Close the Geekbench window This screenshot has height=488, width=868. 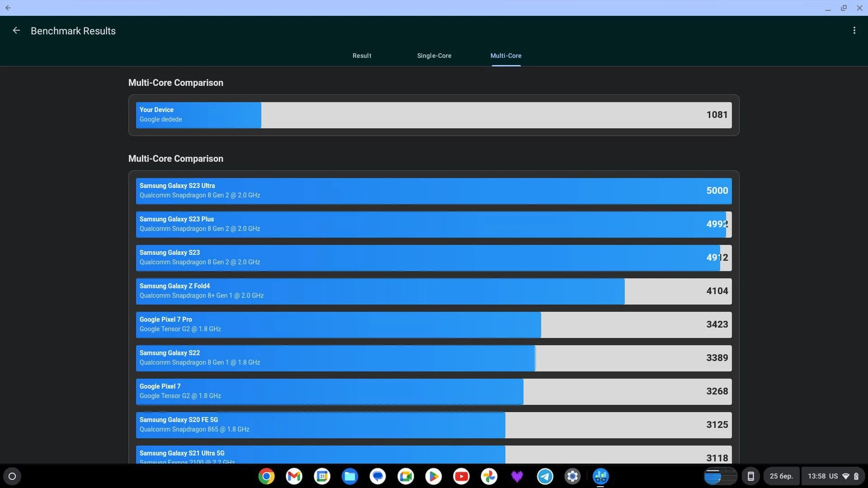click(x=859, y=8)
